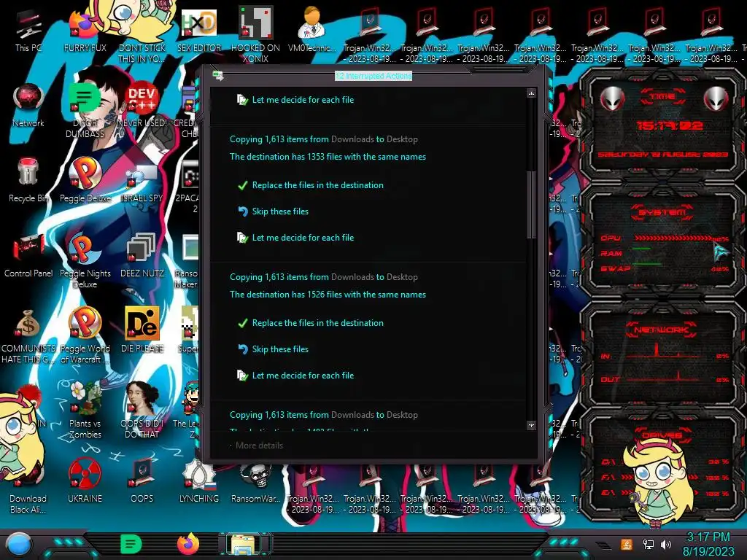Expand More details in the copy dialog

point(258,446)
